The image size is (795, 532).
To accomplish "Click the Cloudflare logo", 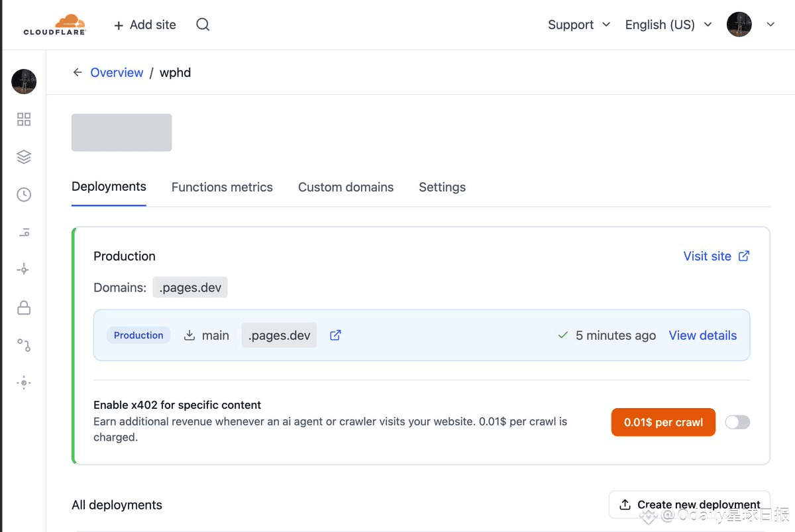I will coord(54,25).
